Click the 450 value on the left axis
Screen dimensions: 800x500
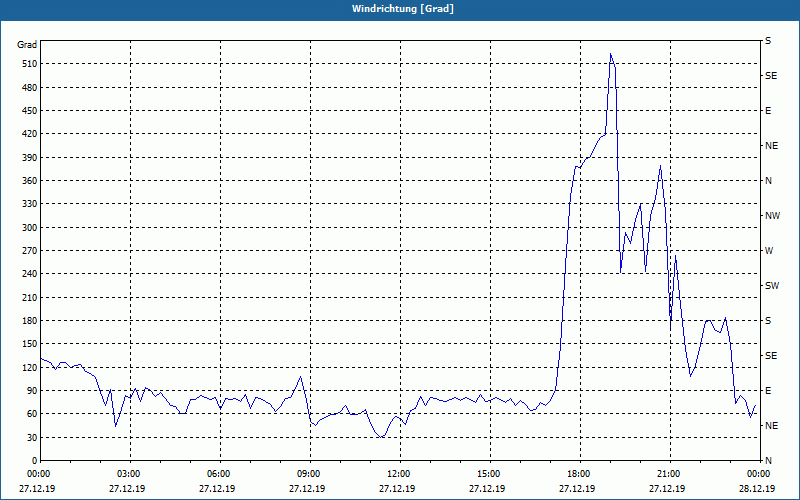28,111
